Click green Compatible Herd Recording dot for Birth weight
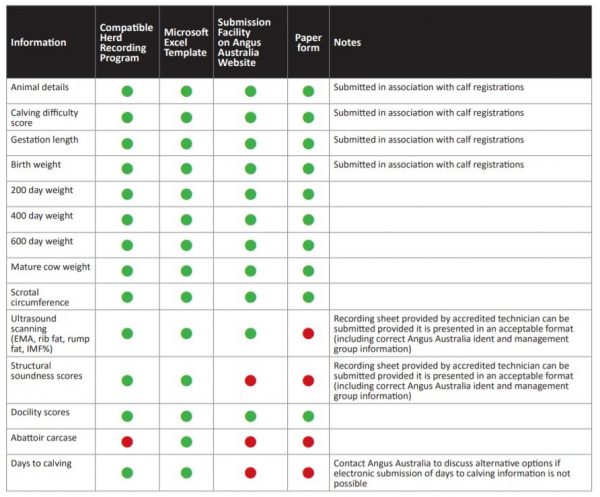 tap(127, 167)
